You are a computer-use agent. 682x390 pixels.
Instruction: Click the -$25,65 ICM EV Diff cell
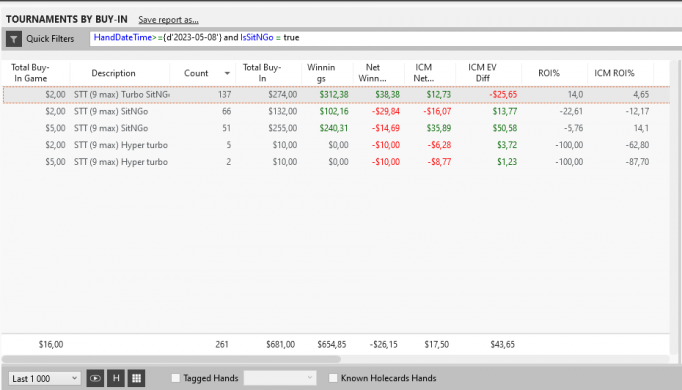point(503,95)
